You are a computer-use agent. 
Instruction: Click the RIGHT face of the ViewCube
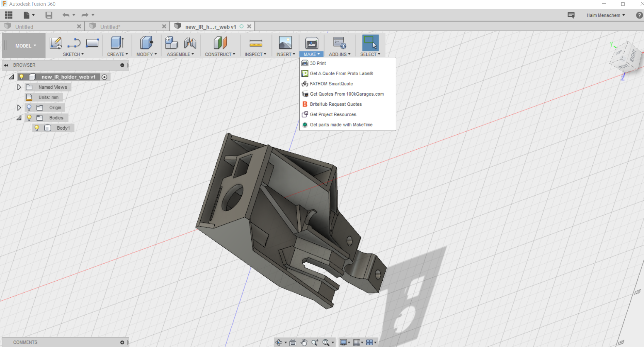633,55
